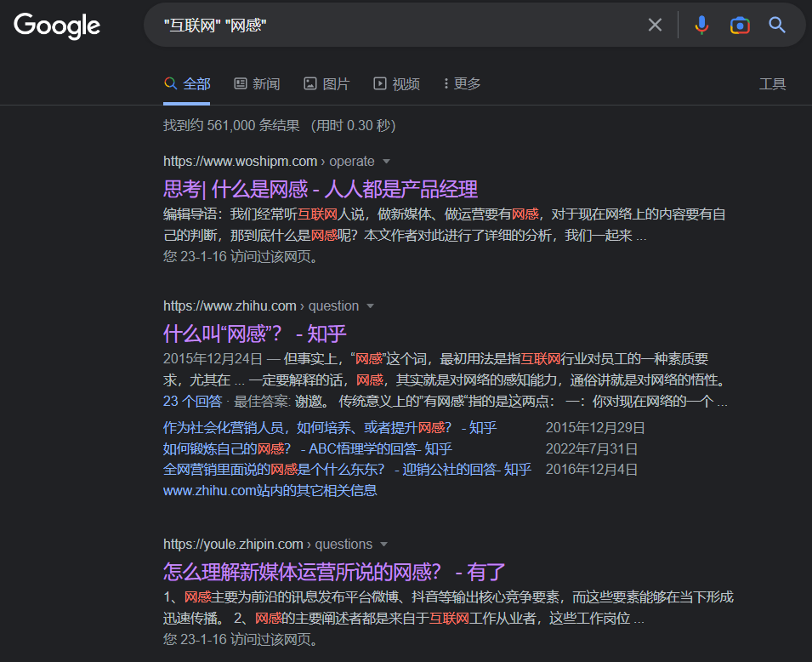812x662 pixels.
Task: Switch to the 新闻 tab
Action: pos(257,84)
